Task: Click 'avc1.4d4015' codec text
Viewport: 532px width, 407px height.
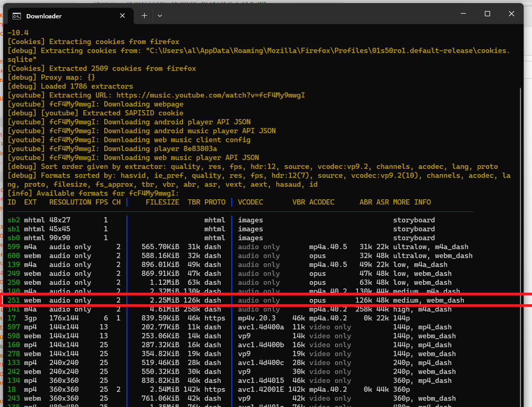Action: [x=261, y=380]
